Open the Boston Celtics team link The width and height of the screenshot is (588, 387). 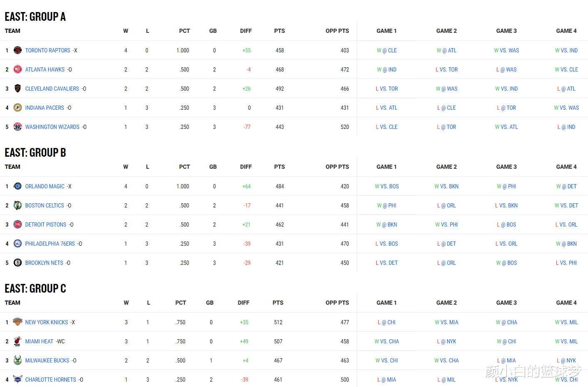(45, 205)
